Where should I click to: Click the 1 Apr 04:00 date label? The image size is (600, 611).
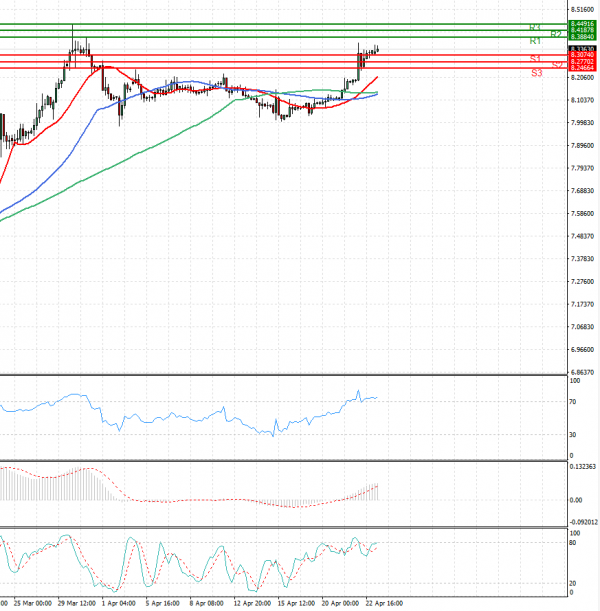(x=119, y=603)
